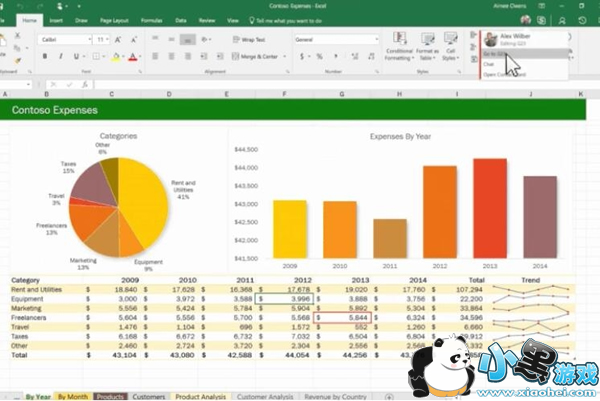
Task: Click the Accounting Number Format dollar icon
Action: coord(302,56)
